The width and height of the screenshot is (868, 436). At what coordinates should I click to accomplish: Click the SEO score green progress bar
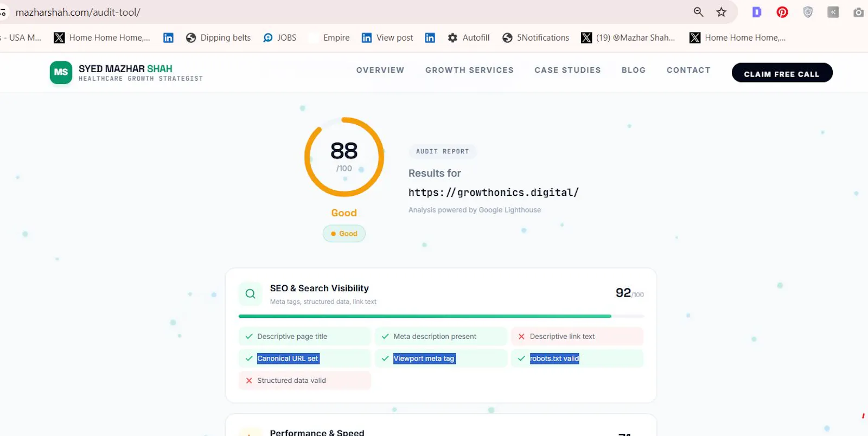(425, 316)
